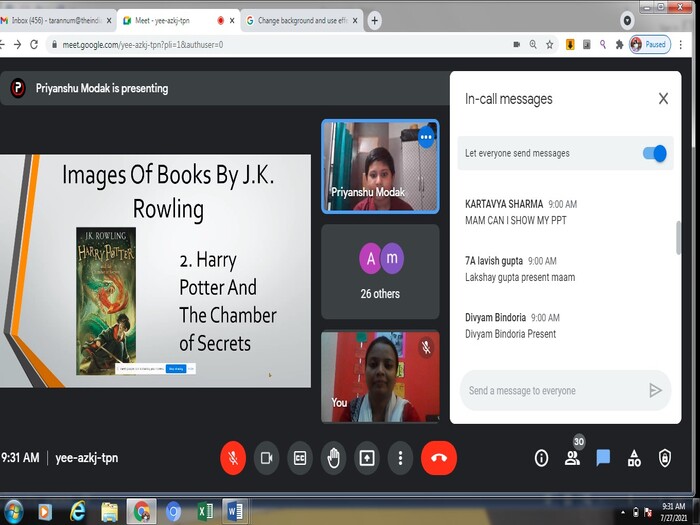Click Divyam Bindoria Present message

click(x=511, y=334)
